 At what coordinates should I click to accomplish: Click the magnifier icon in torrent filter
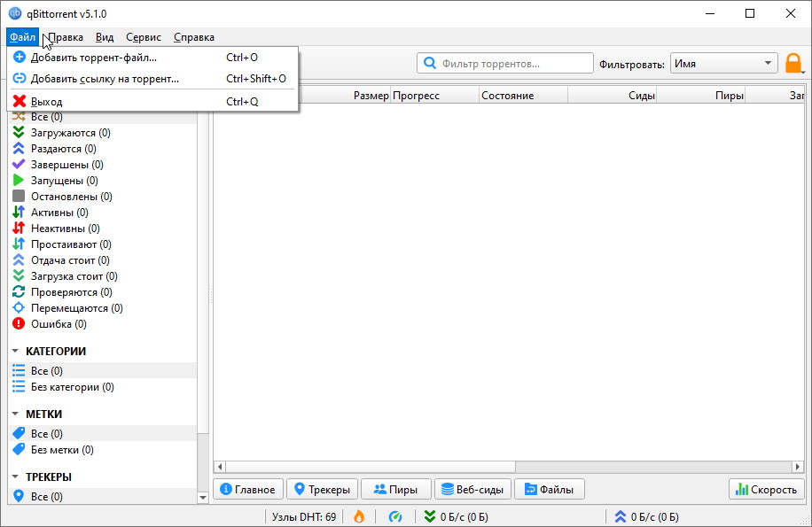(429, 63)
